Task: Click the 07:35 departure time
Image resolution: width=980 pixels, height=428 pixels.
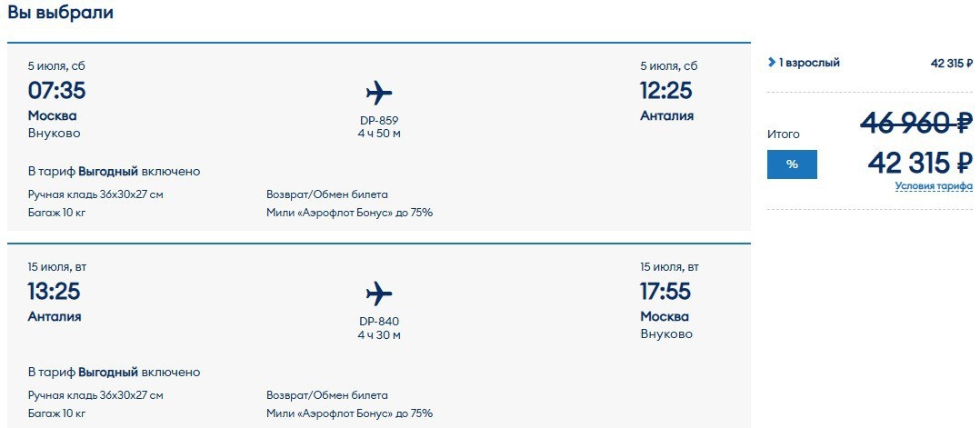Action: [56, 91]
